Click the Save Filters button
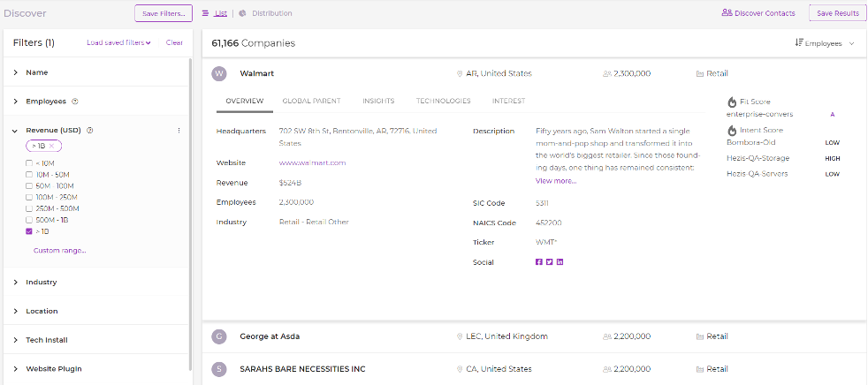Screen dimensions: 868x385 click(x=164, y=13)
